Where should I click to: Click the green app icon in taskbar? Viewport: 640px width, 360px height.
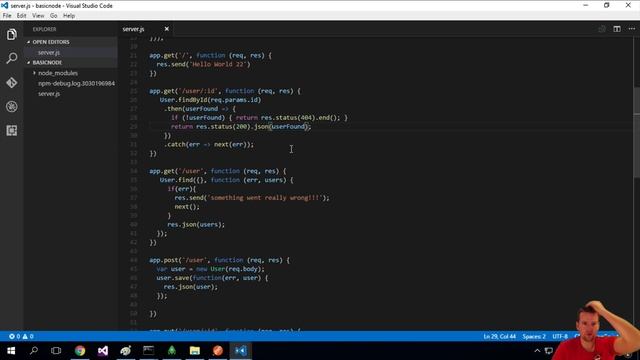click(172, 351)
